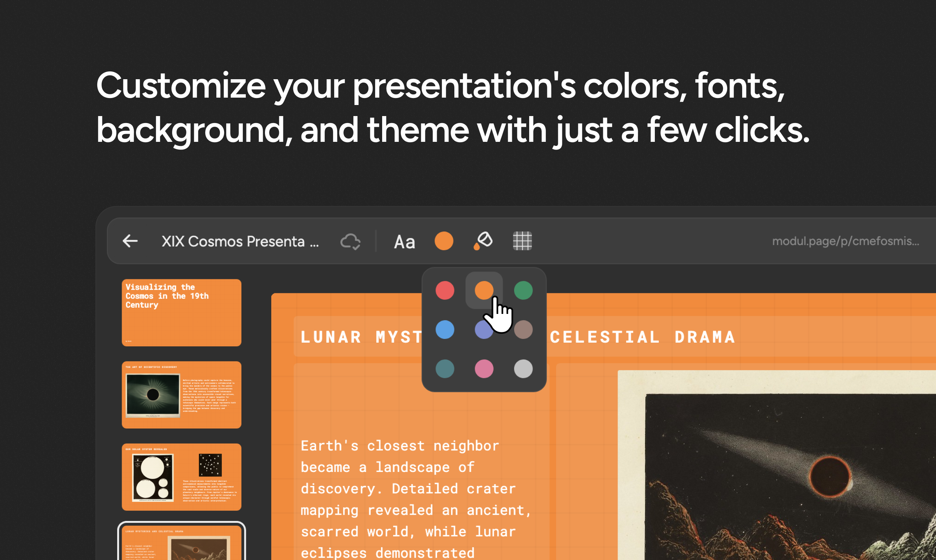Select the paint bucket background tool

(x=483, y=241)
